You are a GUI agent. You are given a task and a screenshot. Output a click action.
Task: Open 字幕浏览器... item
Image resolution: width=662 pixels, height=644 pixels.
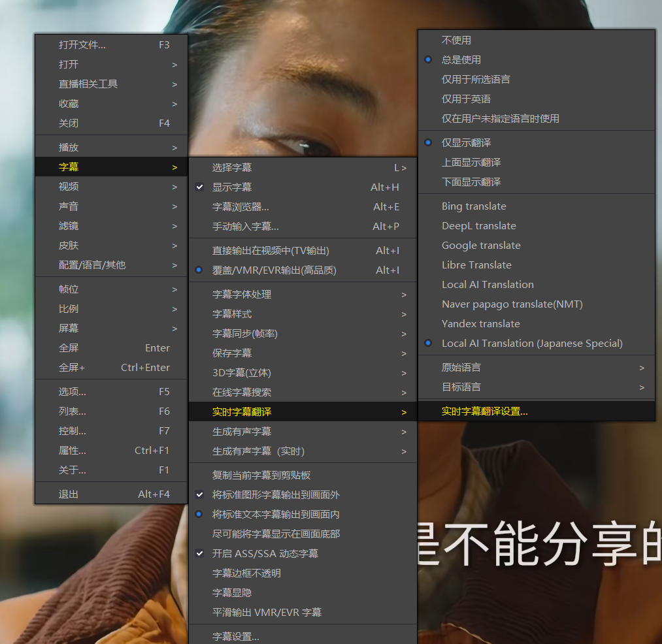click(303, 207)
